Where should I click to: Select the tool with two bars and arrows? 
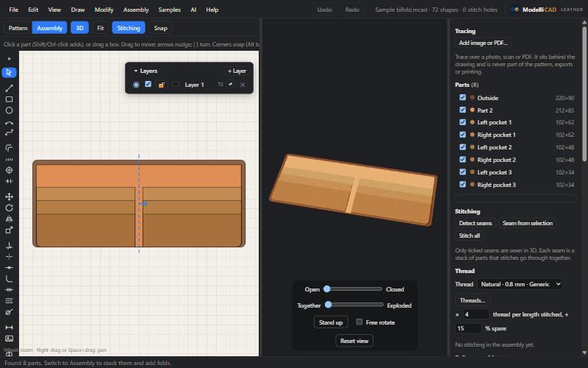9,181
